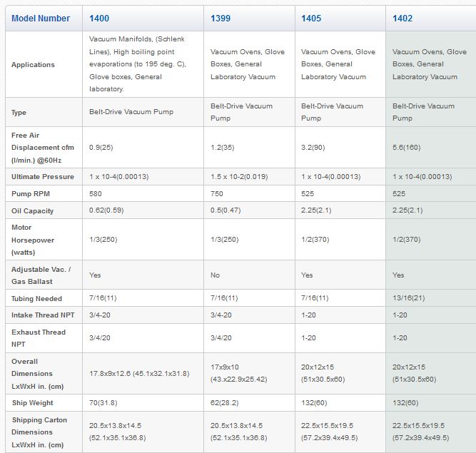
Task: Click the Model Number header cell
Action: click(x=41, y=18)
